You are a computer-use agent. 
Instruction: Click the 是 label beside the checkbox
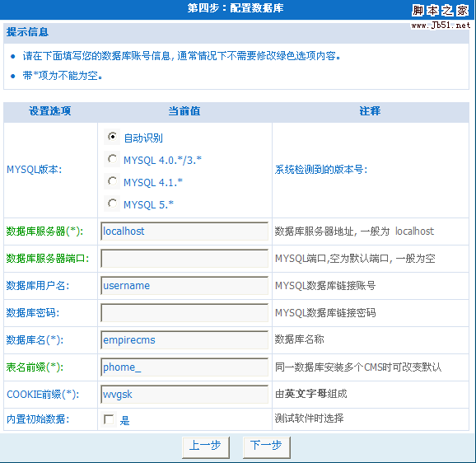[124, 420]
